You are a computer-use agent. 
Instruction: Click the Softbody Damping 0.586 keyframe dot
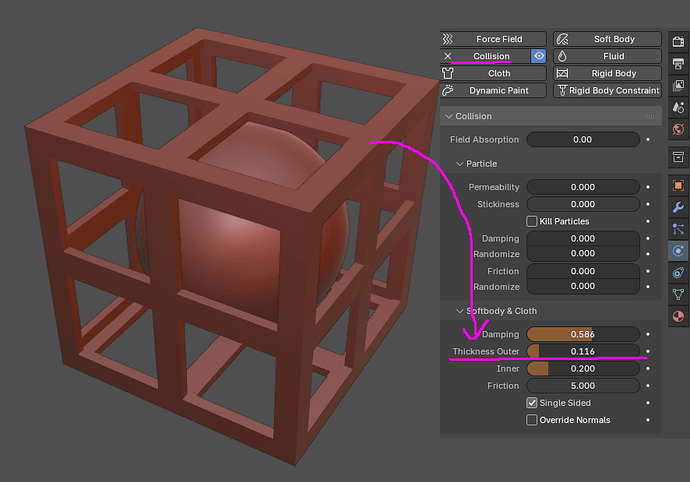tap(648, 335)
